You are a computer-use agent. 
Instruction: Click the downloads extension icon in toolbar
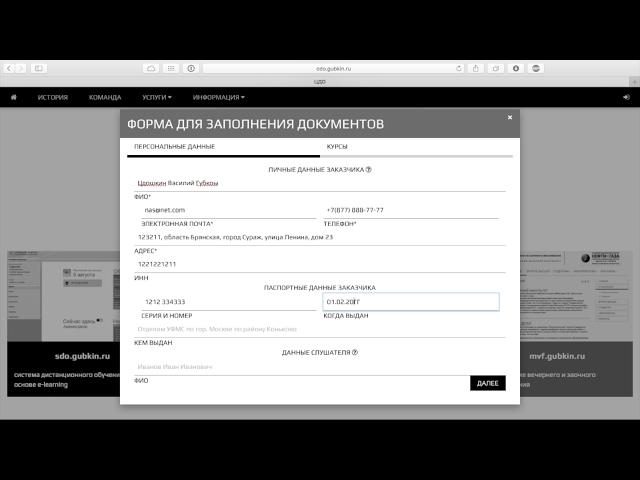click(x=516, y=68)
